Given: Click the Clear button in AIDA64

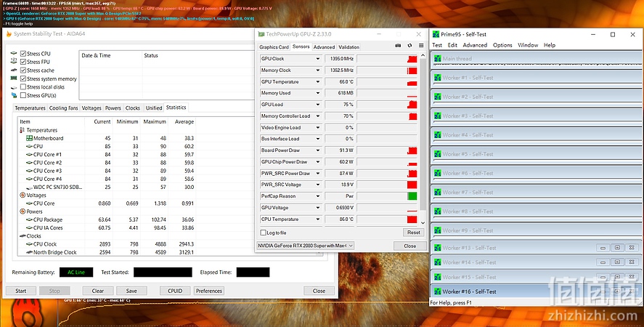Looking at the screenshot, I should tap(98, 291).
